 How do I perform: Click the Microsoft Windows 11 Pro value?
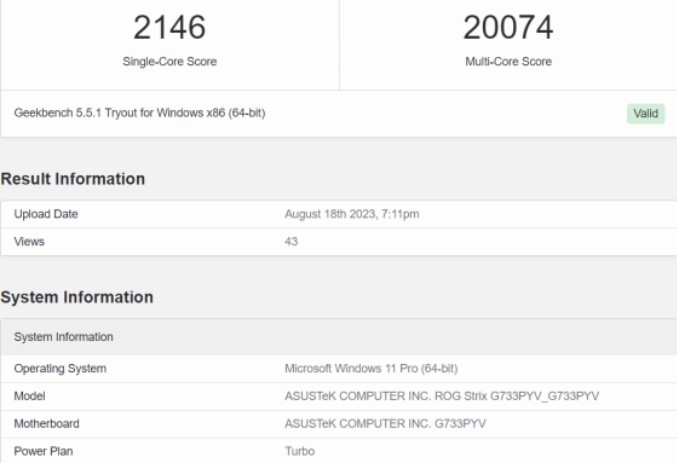pyautogui.click(x=371, y=368)
